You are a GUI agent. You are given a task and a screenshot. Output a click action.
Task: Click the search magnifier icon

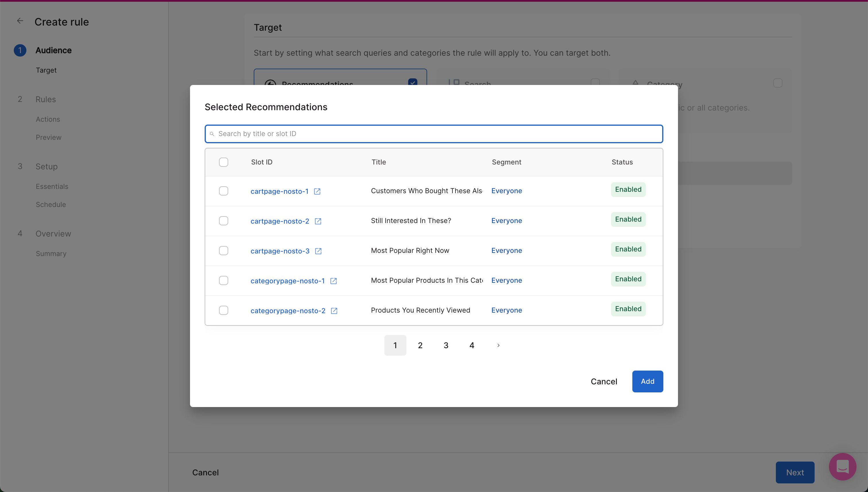[212, 134]
